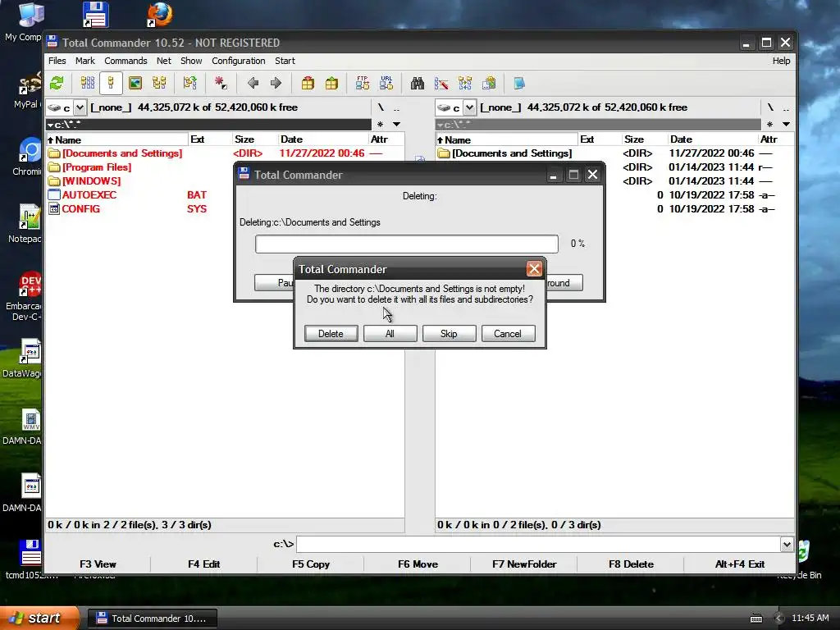
Task: Open the FTP connect icon
Action: [x=362, y=83]
